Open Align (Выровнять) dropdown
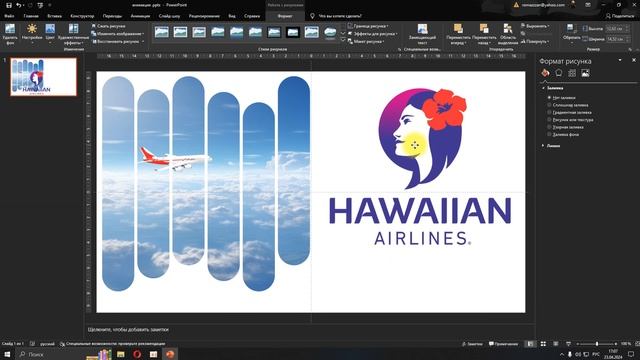640x360 pixels. (x=535, y=26)
